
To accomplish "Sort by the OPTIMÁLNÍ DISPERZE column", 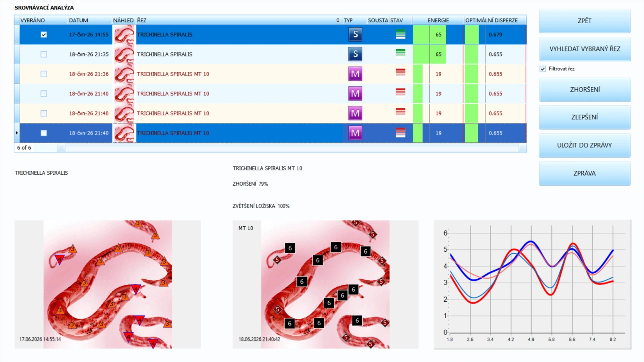I will pyautogui.click(x=495, y=20).
